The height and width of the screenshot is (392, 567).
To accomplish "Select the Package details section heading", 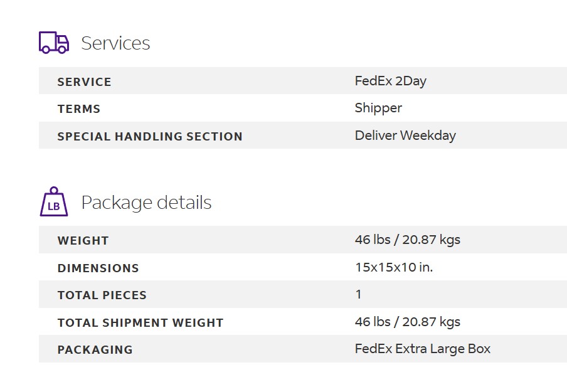I will 146,203.
